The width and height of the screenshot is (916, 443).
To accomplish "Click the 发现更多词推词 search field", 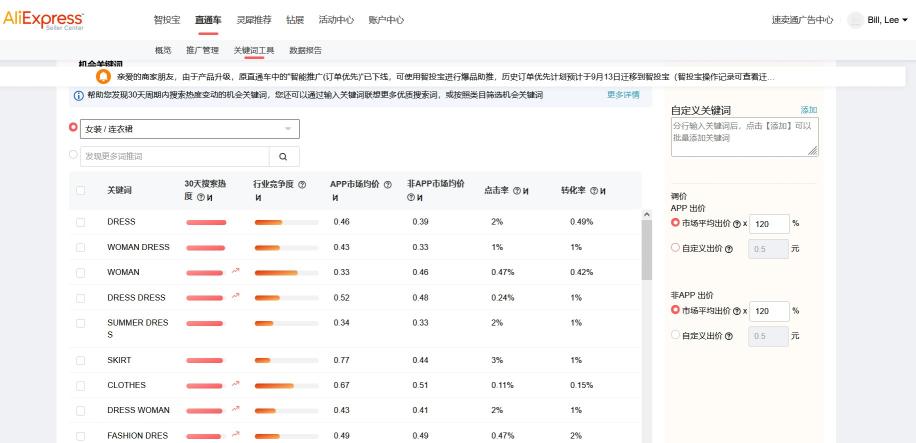I will pos(175,157).
